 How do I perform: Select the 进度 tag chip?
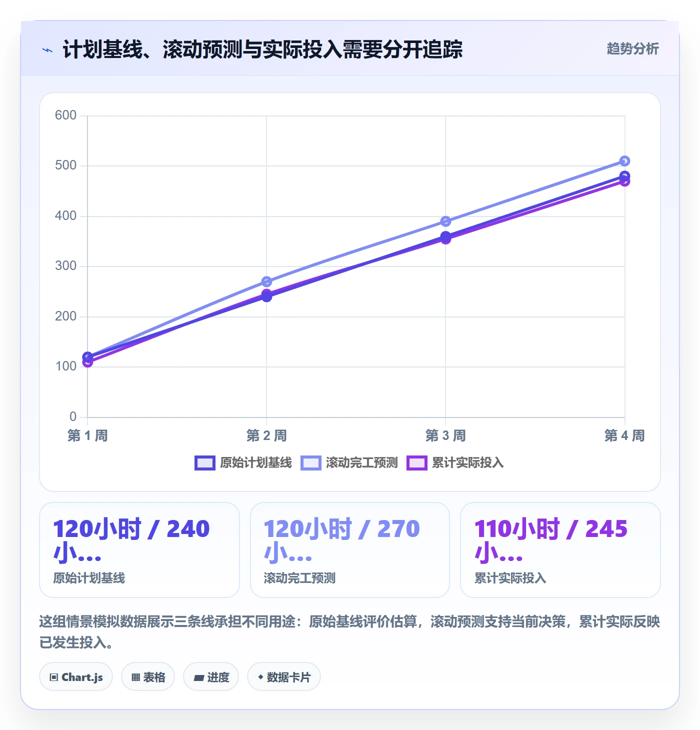[x=211, y=677]
